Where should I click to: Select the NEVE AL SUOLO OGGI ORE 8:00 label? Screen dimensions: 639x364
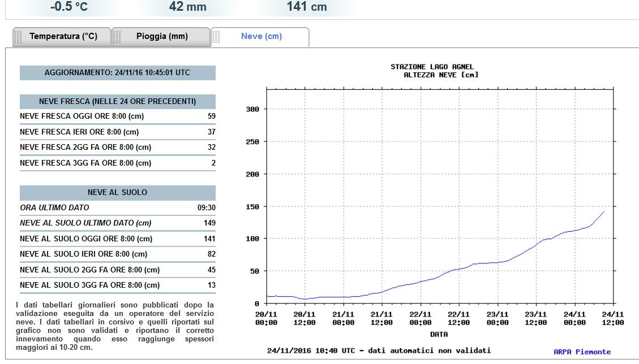coord(86,239)
